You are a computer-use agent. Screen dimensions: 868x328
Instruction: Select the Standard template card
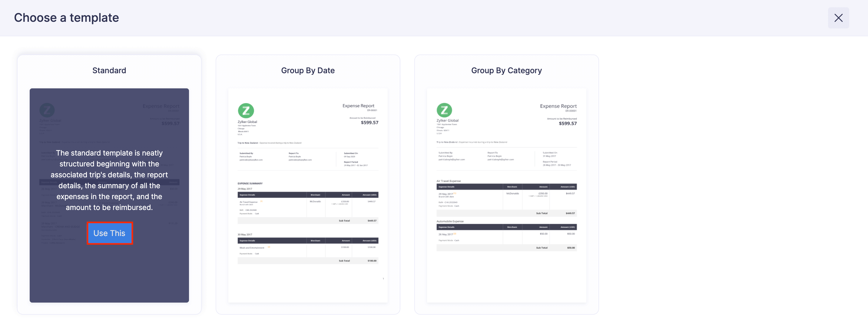pyautogui.click(x=109, y=185)
